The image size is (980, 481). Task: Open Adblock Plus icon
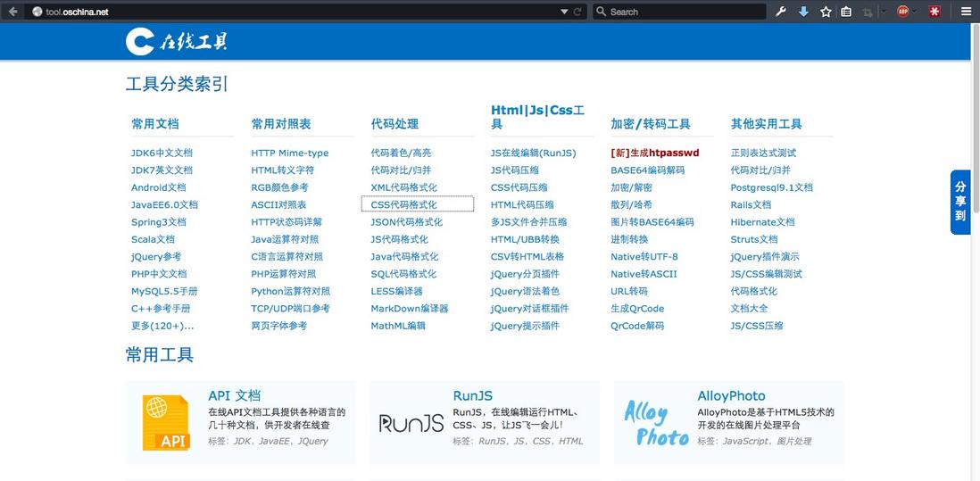902,12
